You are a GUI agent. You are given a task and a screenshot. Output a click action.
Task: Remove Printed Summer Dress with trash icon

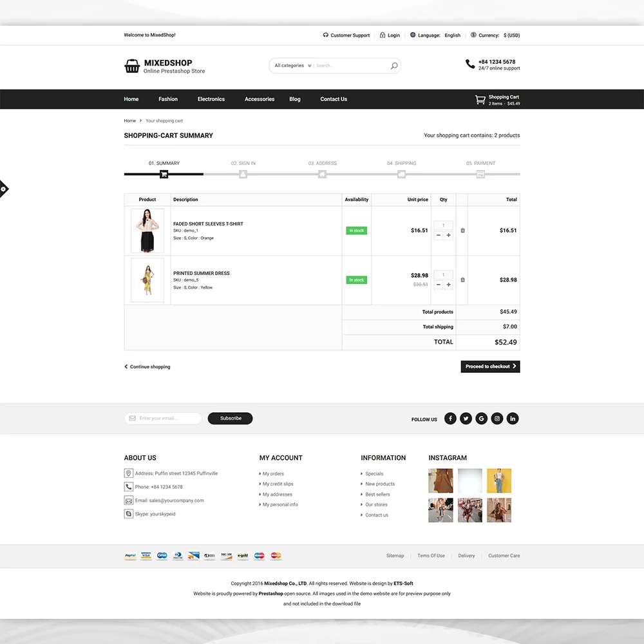coord(462,280)
